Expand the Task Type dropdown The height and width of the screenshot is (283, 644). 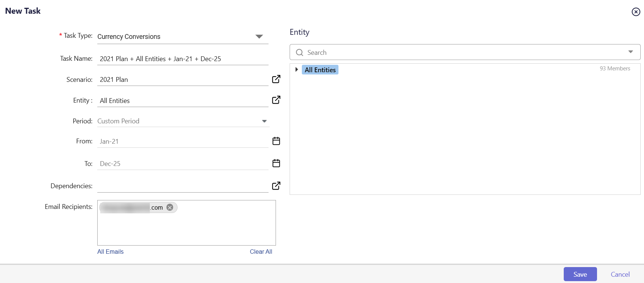(x=259, y=37)
